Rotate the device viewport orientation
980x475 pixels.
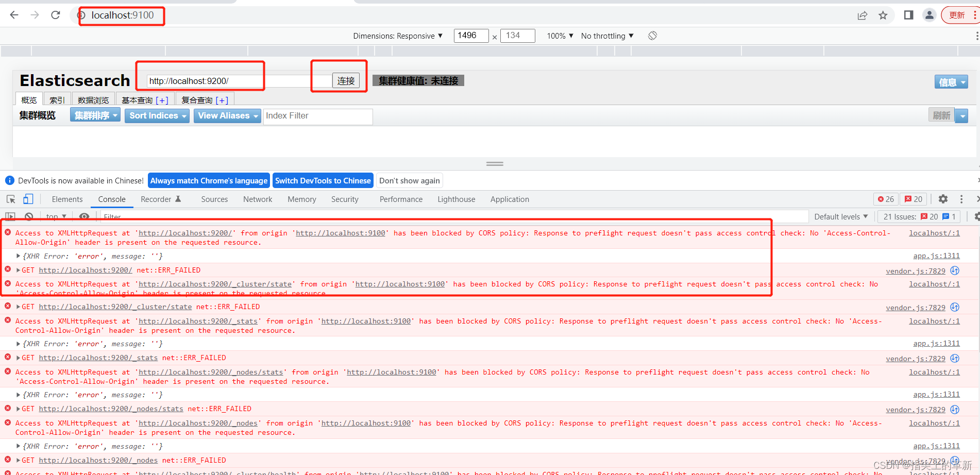click(652, 36)
